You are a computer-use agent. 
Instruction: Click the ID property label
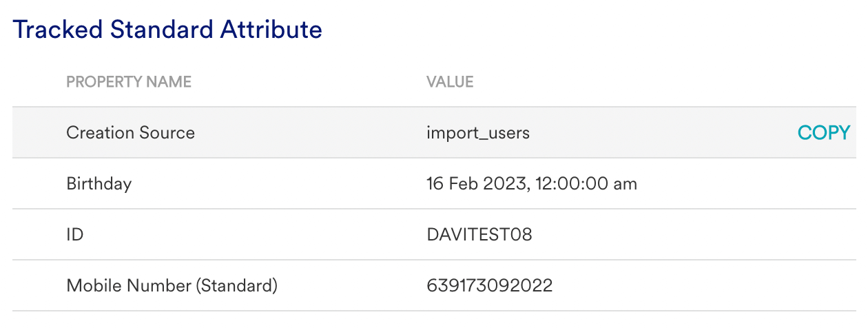click(74, 235)
